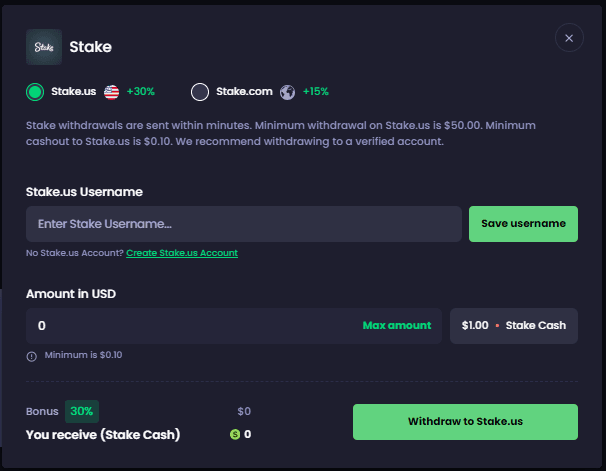The image size is (606, 471).
Task: Close the Stake withdrawal dialog
Action: coord(568,39)
